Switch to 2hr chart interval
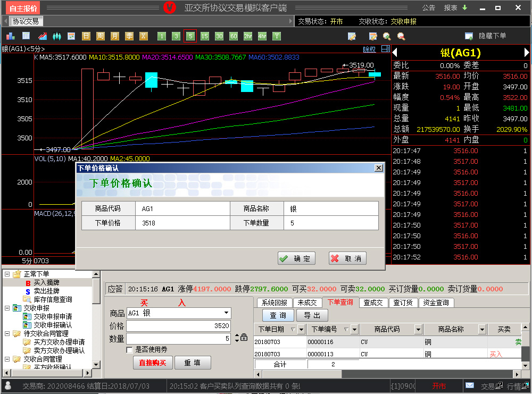Image resolution: width=532 pixels, height=394 pixels. [x=248, y=36]
